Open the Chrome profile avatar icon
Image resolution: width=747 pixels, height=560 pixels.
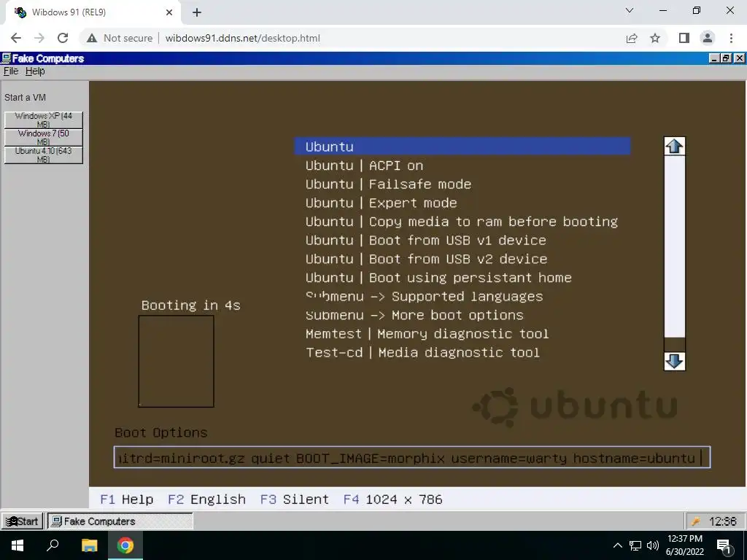tap(708, 38)
